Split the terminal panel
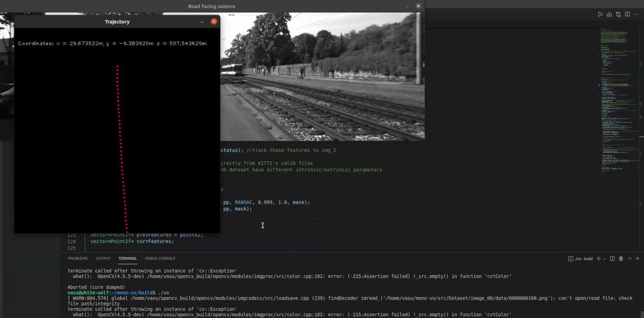The width and height of the screenshot is (644, 318). (x=612, y=259)
